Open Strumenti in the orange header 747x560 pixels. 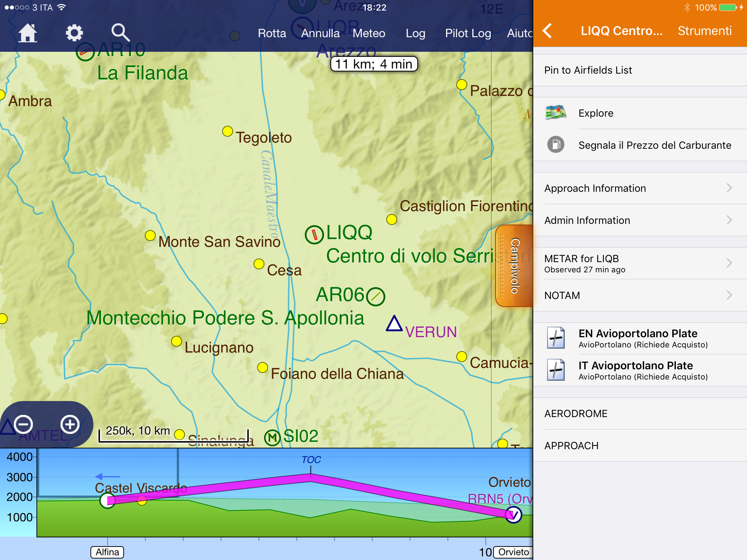tap(704, 31)
